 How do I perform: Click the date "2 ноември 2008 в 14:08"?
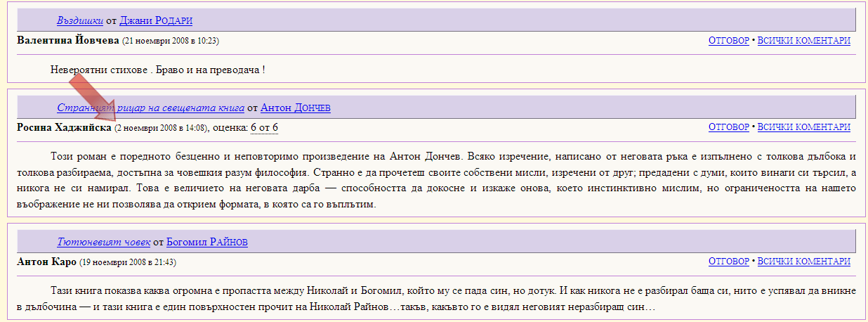click(161, 129)
